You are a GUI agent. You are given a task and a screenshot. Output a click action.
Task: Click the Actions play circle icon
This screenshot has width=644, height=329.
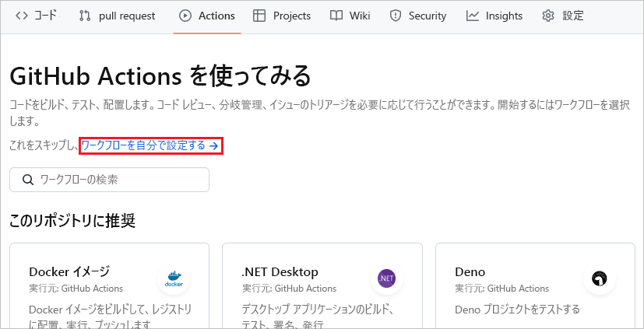pyautogui.click(x=185, y=16)
